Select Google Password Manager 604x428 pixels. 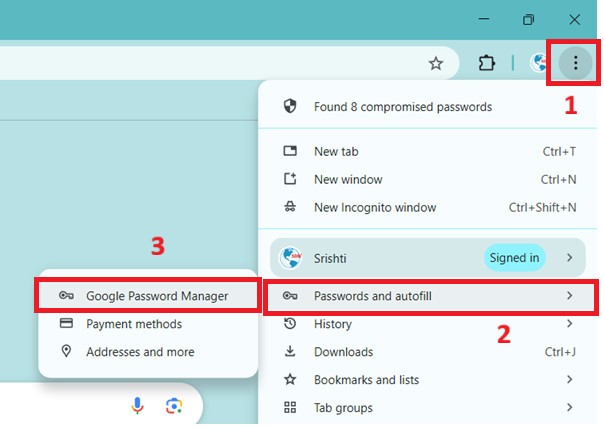[x=157, y=296]
